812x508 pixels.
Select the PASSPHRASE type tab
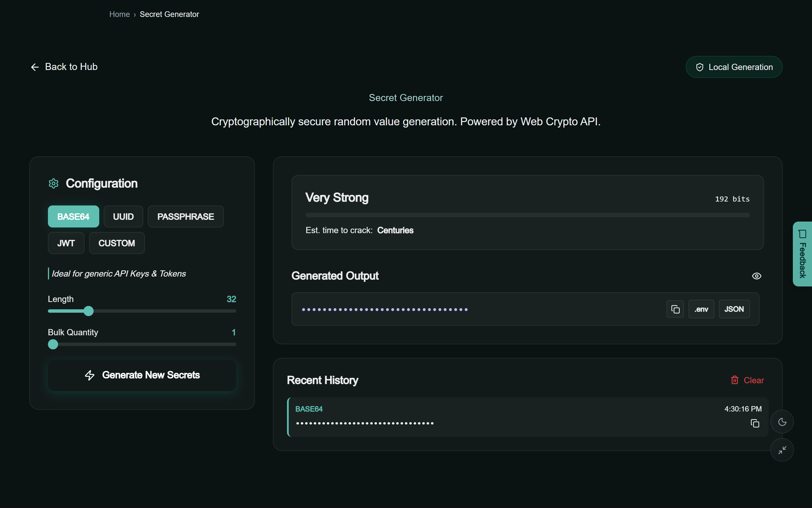186,216
